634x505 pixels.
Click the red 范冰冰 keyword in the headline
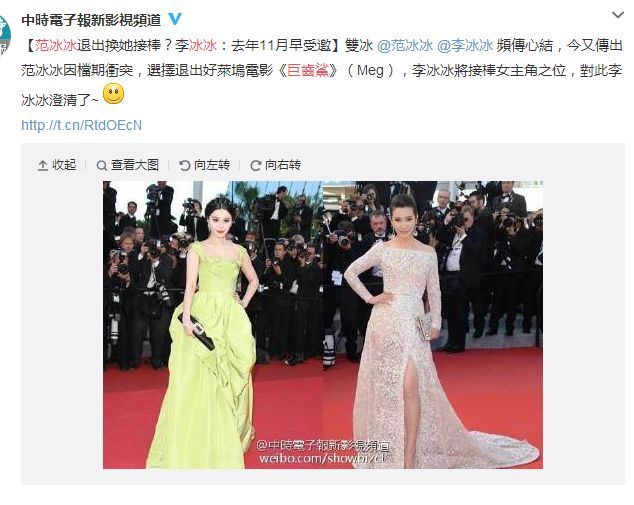pyautogui.click(x=55, y=45)
